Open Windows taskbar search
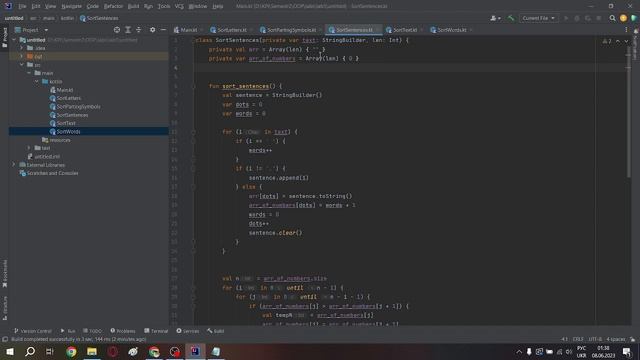Image resolution: width=640 pixels, height=360 pixels. pyautogui.click(x=30, y=351)
